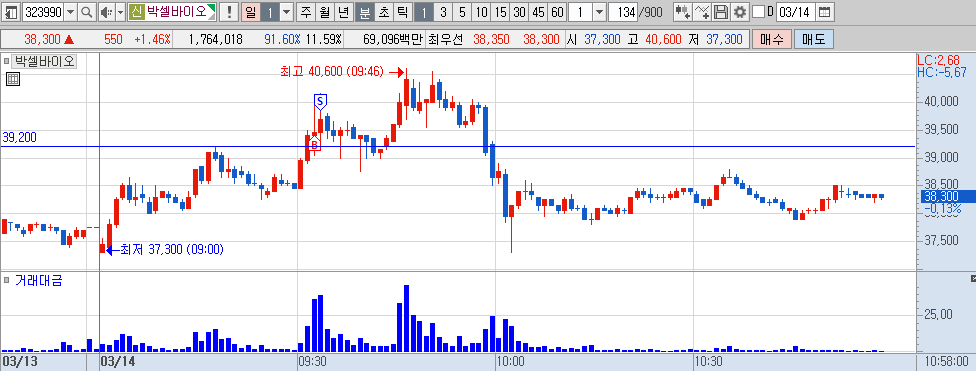Click the 박셀바이오 chart legend label
The image size is (976, 371).
44,61
